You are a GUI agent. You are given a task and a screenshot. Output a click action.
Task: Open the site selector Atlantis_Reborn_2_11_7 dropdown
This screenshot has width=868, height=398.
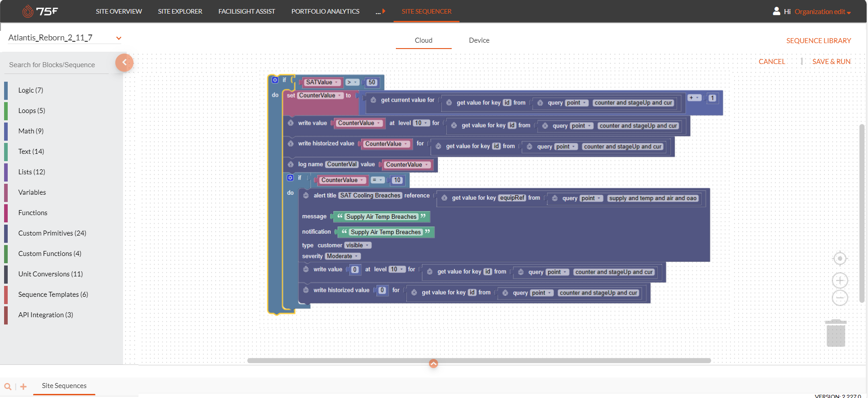click(x=118, y=38)
